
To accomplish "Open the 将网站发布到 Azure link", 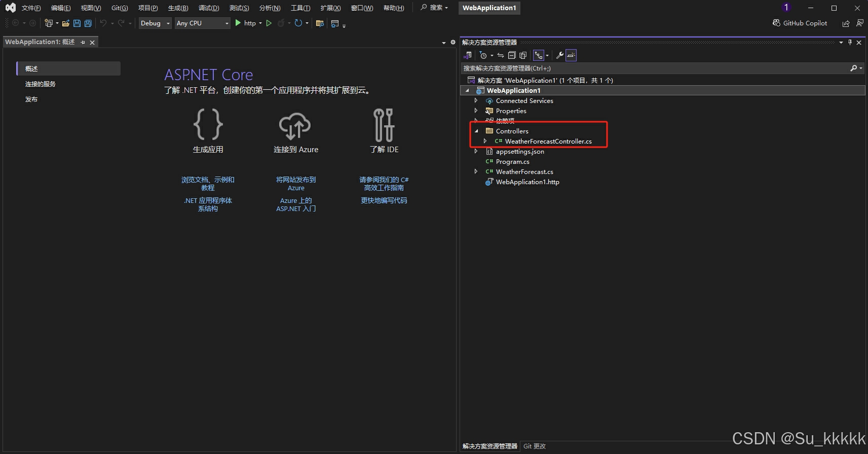I will (x=296, y=184).
